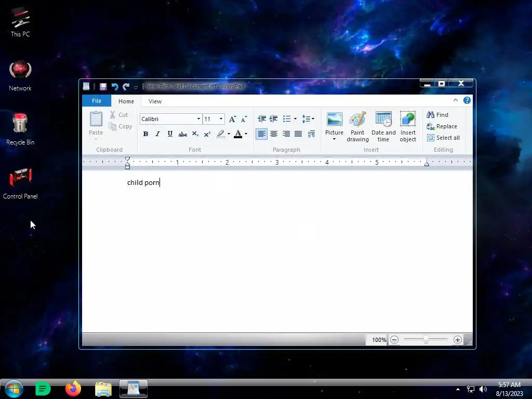The height and width of the screenshot is (399, 532).
Task: Increase paragraph indent
Action: (273, 119)
